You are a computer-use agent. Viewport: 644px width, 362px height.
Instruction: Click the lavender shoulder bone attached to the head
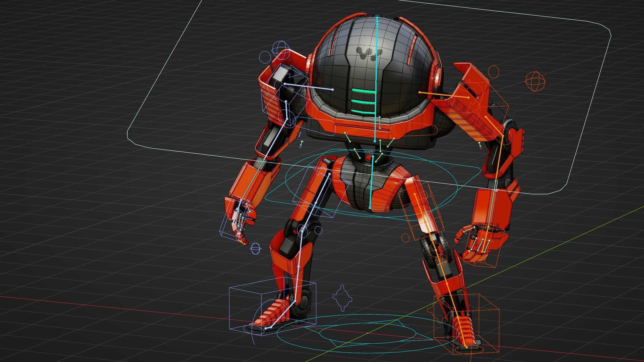pos(308,86)
